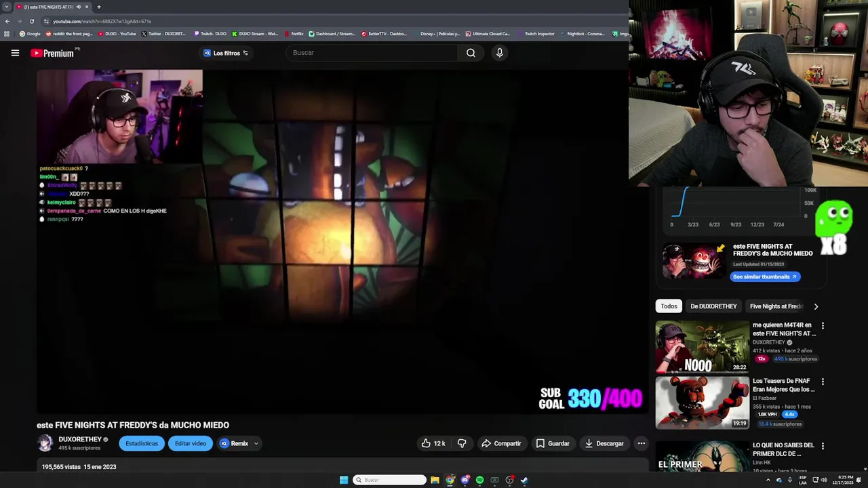Select the Todos filter chip
Screen dimensions: 868x488
pyautogui.click(x=669, y=306)
